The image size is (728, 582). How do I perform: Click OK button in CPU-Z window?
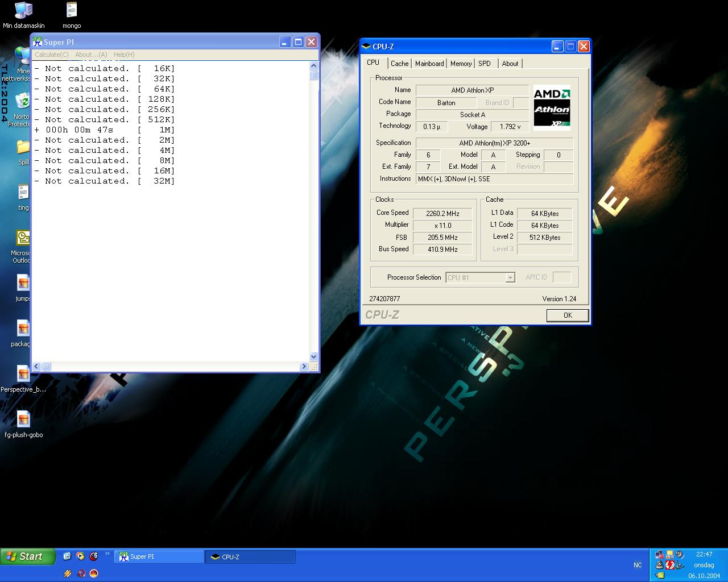pyautogui.click(x=568, y=315)
